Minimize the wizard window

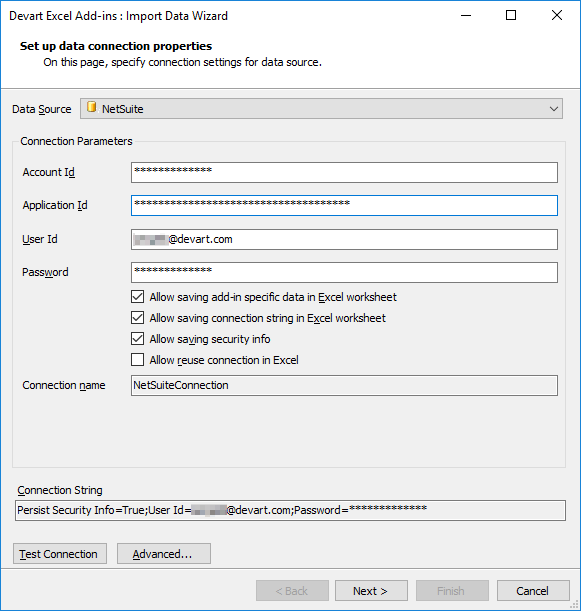[x=466, y=15]
